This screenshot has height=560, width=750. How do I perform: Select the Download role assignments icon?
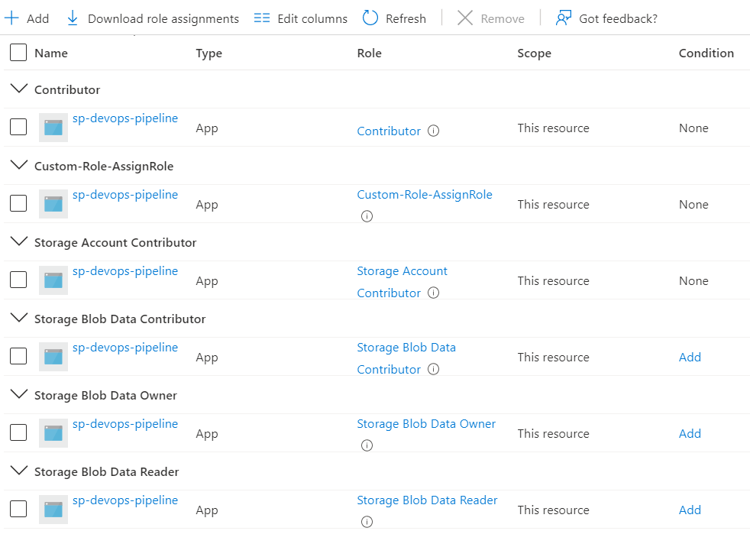click(71, 18)
